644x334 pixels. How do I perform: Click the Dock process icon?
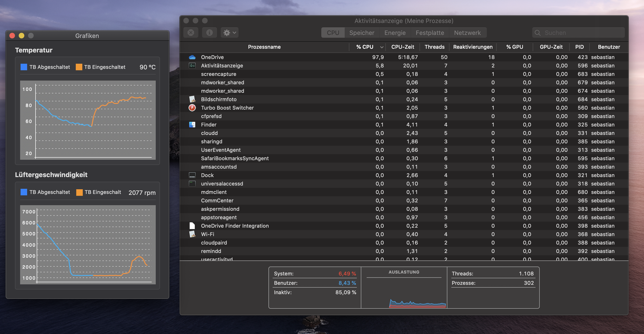192,175
